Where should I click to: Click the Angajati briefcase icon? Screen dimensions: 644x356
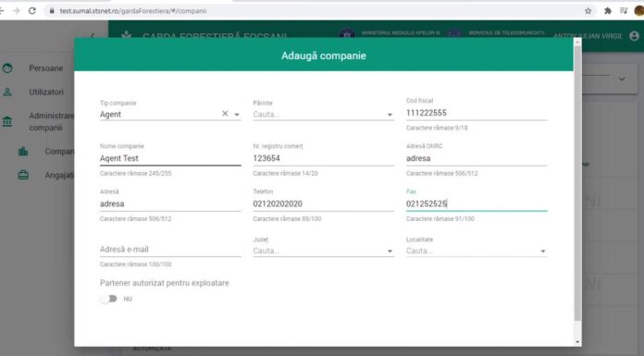coord(23,176)
